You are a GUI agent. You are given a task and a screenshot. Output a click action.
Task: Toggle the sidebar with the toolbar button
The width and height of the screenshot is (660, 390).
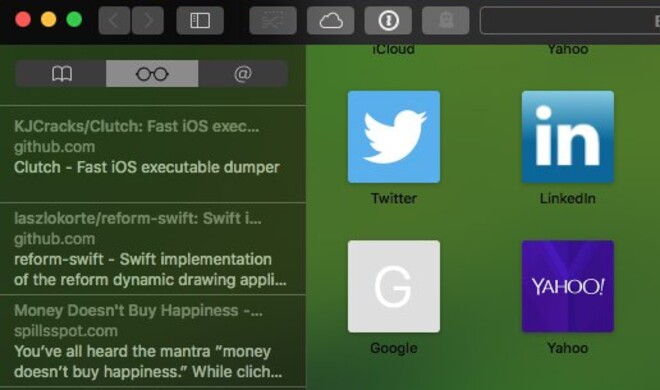coord(200,20)
